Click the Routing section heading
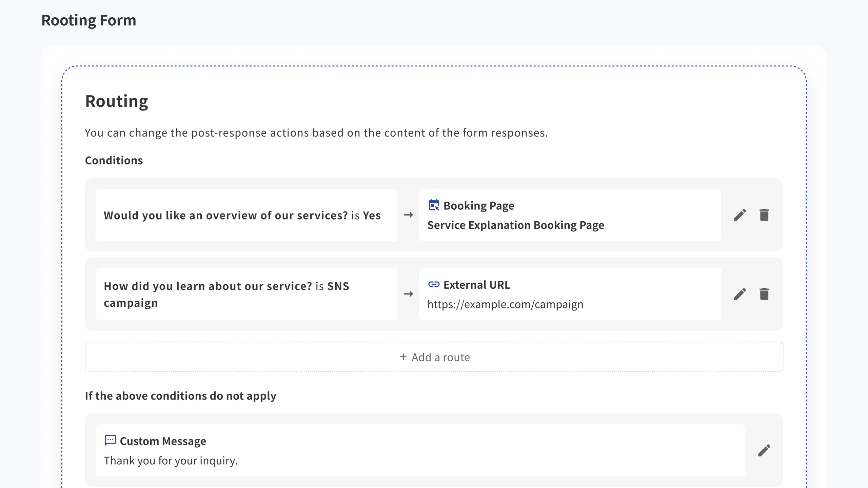Viewport: 868px width, 488px height. coord(117,101)
